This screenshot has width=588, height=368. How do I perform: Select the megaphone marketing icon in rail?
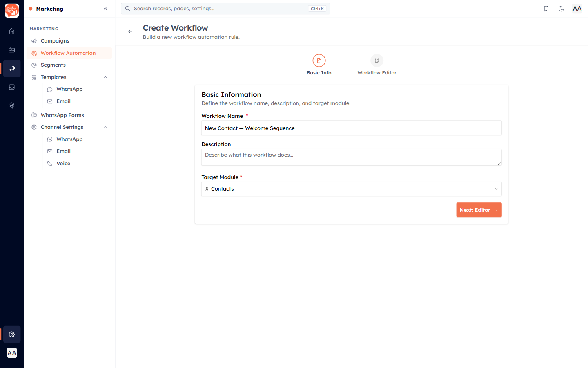coord(12,68)
